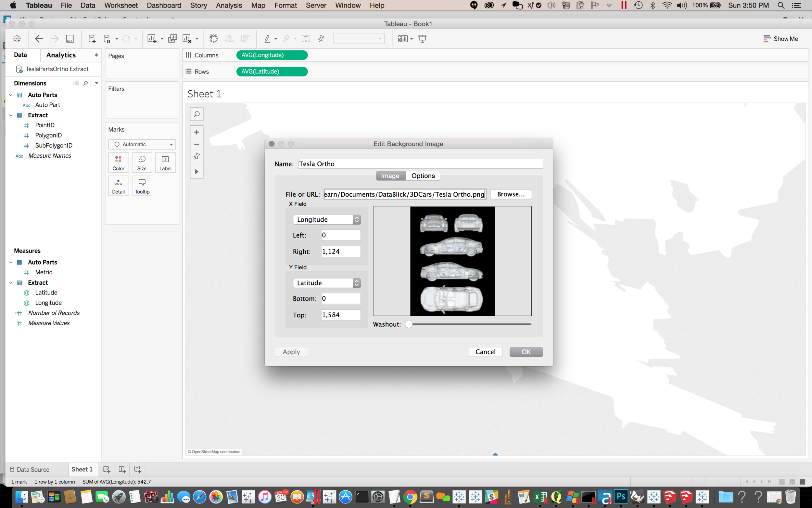The width and height of the screenshot is (812, 508).
Task: Click the AVG(Latitude) pill on Rows
Action: click(x=272, y=72)
